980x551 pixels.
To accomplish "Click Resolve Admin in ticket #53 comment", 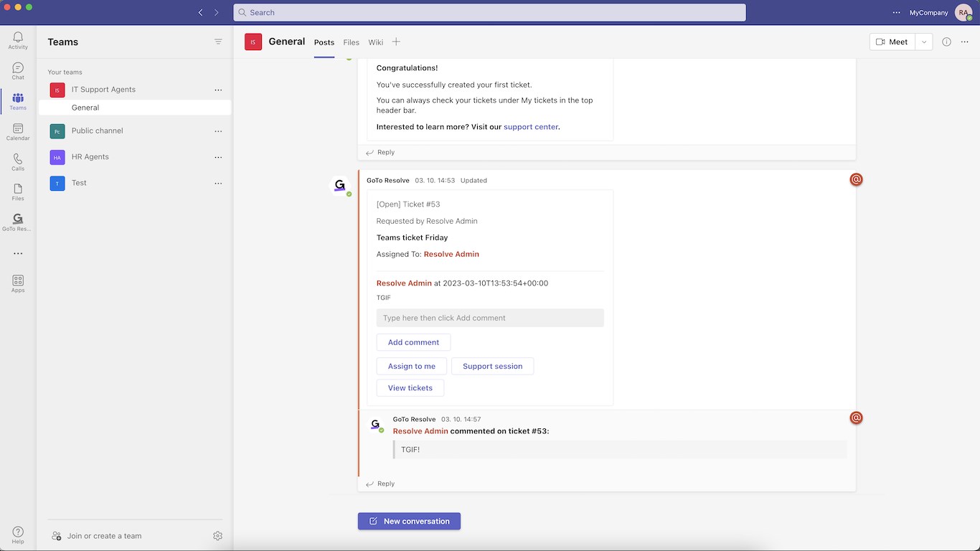I will 420,431.
